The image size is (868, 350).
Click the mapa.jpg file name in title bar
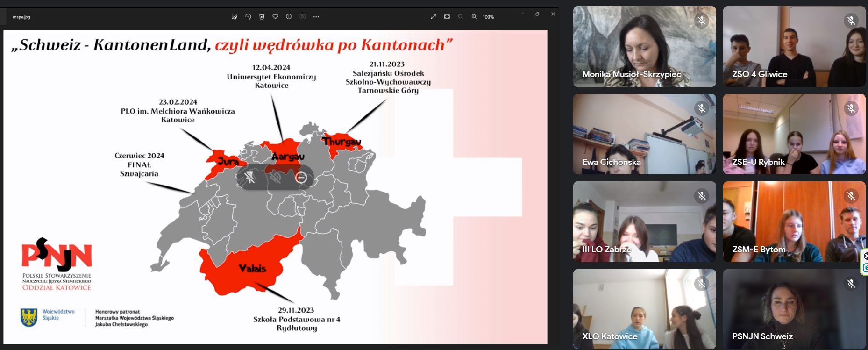coord(21,17)
